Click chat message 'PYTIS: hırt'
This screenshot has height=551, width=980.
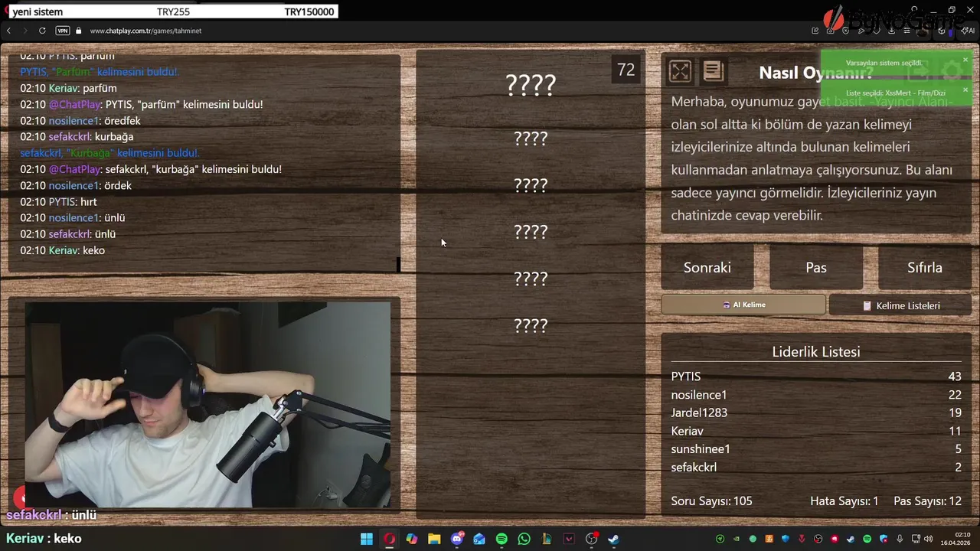[x=59, y=202]
